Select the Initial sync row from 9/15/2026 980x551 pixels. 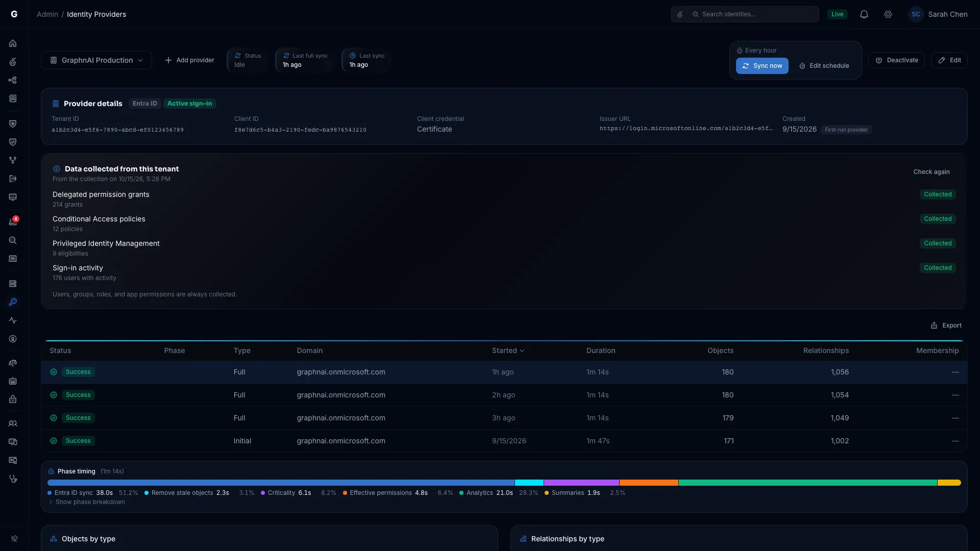point(504,441)
